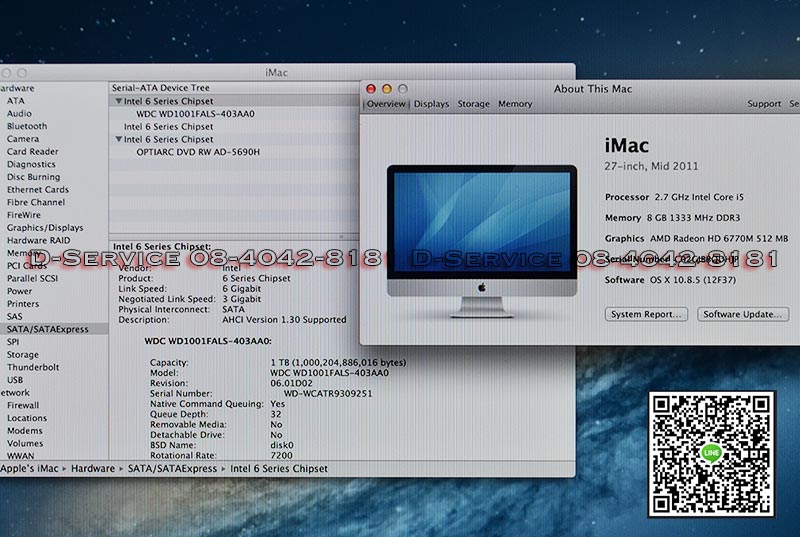Select Printers in the sidebar
Screen dimensions: 800x537
[23, 304]
